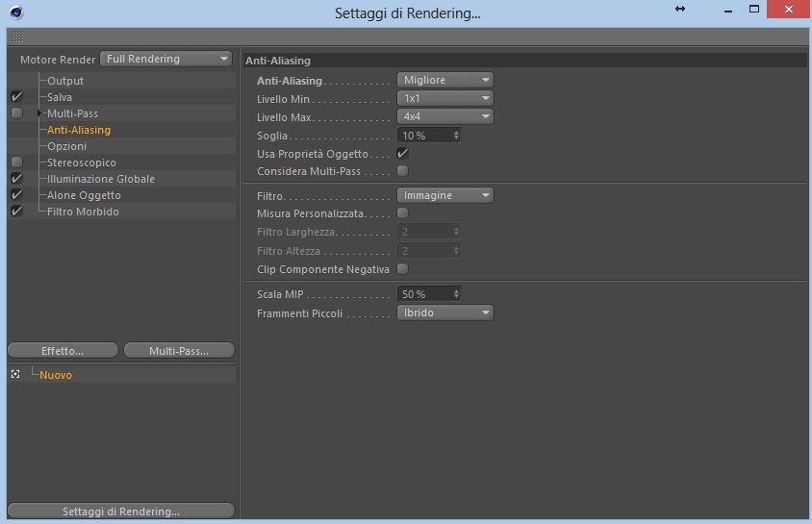Select the Opzioni settings item
The height and width of the screenshot is (524, 812).
[x=66, y=146]
